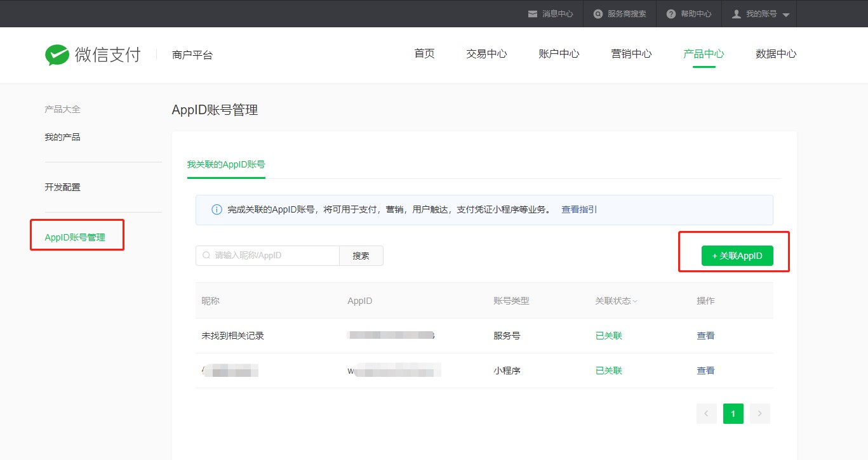This screenshot has height=460, width=868.
Task: Select page 1 in the pagination
Action: point(733,414)
